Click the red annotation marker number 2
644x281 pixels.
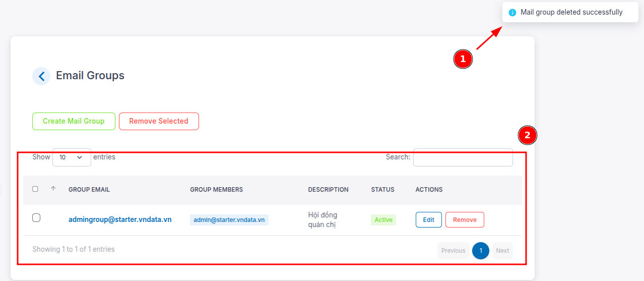coord(528,135)
